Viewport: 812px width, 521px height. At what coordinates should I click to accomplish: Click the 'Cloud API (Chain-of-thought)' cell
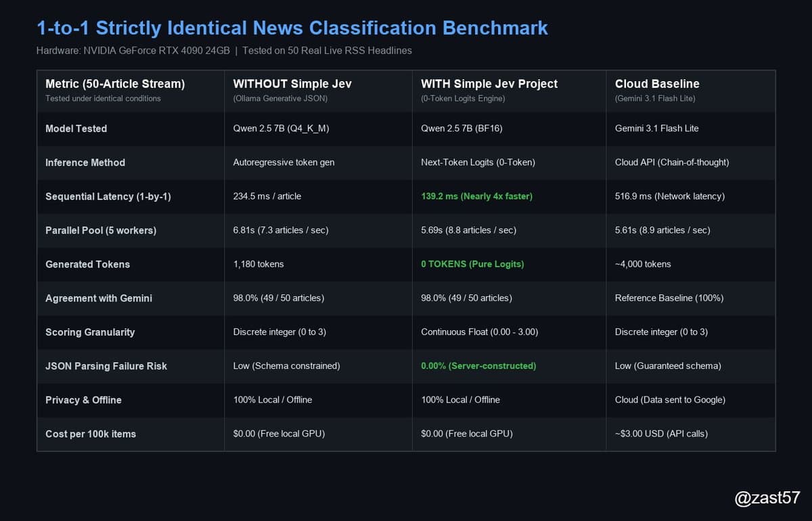pyautogui.click(x=672, y=162)
